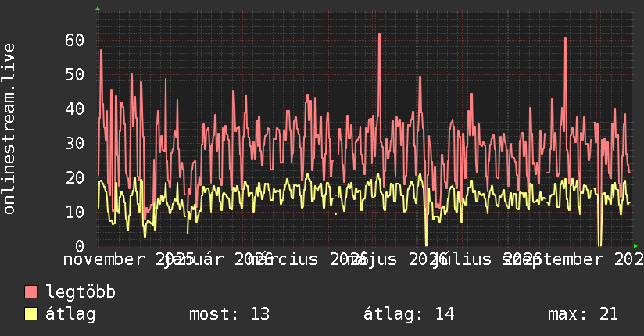Screen dimensions: 644x336
Task: Click the green arrow ending the x-axis
Action: (635, 246)
